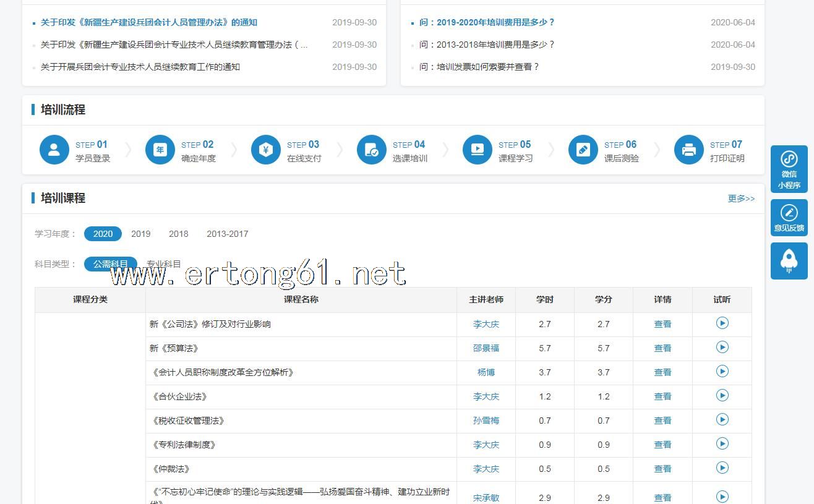The height and width of the screenshot is (504, 814).
Task: Open FAQ 问:培训发票如何索要并查看?
Action: tap(479, 67)
